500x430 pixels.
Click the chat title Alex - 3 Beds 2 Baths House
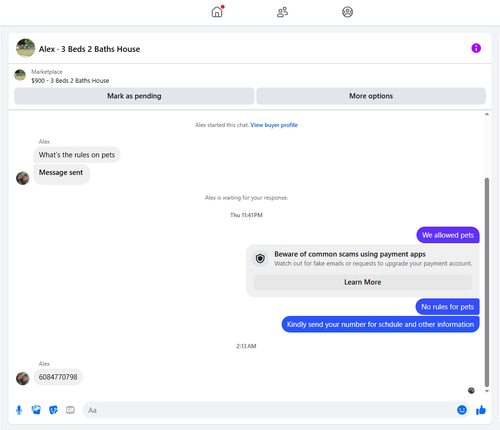click(x=89, y=49)
